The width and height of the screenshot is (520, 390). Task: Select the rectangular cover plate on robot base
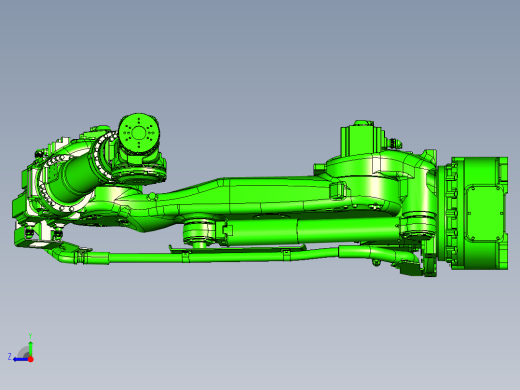(486, 213)
